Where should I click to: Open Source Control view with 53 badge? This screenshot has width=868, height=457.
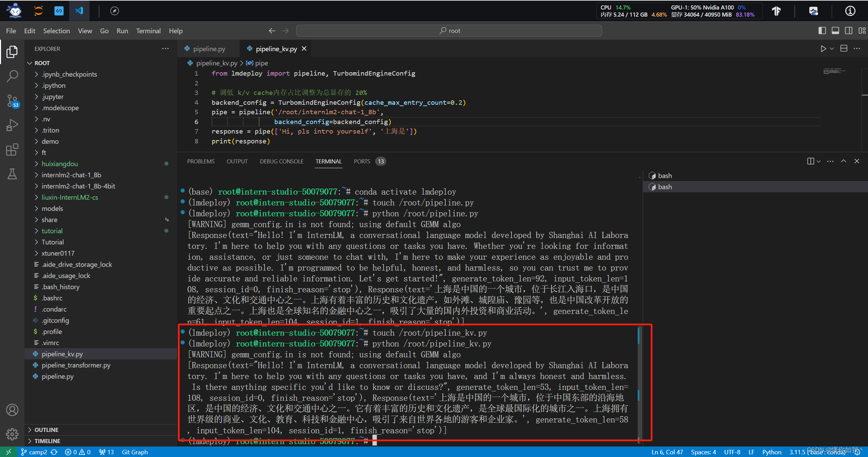pos(12,101)
